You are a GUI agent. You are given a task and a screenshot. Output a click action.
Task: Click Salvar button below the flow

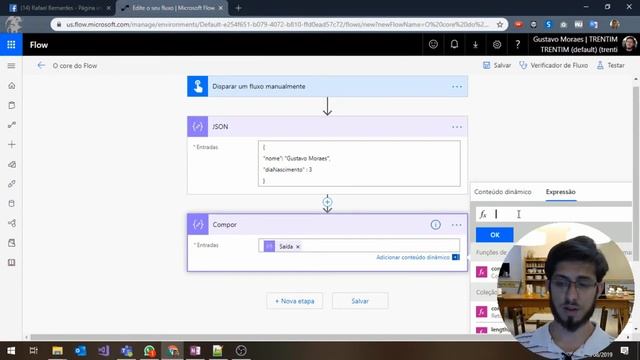tap(360, 301)
